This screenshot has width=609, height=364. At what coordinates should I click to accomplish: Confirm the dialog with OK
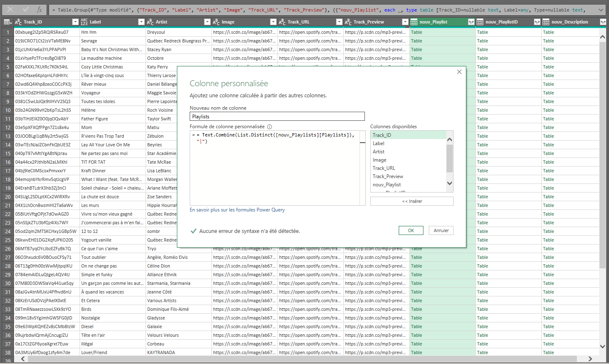(411, 230)
